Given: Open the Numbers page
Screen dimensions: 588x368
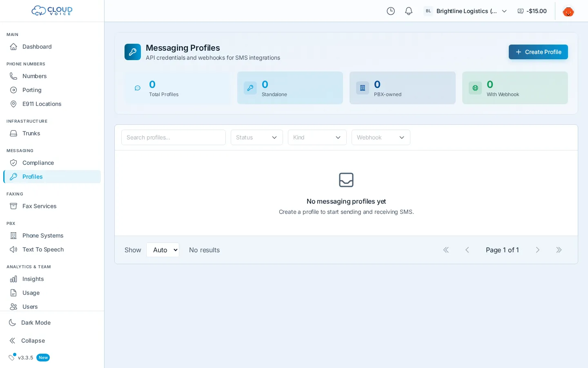Looking at the screenshot, I should point(52,76).
